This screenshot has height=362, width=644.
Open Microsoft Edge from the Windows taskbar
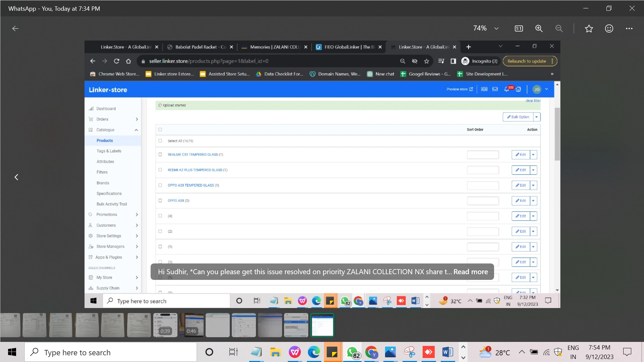(x=314, y=352)
